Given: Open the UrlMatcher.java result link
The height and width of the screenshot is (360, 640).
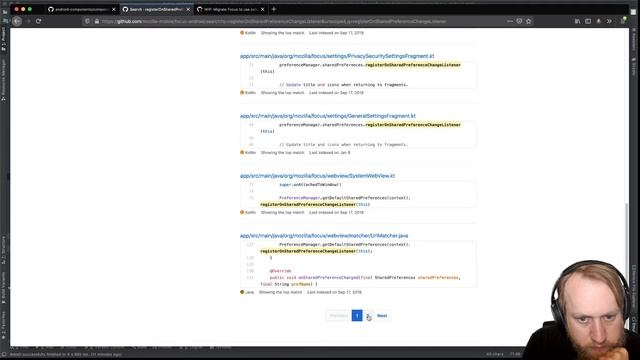Looking at the screenshot, I should pyautogui.click(x=324, y=236).
